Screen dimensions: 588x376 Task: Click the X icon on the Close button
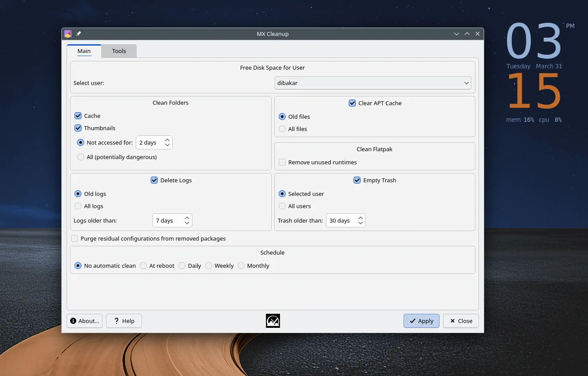tap(452, 321)
